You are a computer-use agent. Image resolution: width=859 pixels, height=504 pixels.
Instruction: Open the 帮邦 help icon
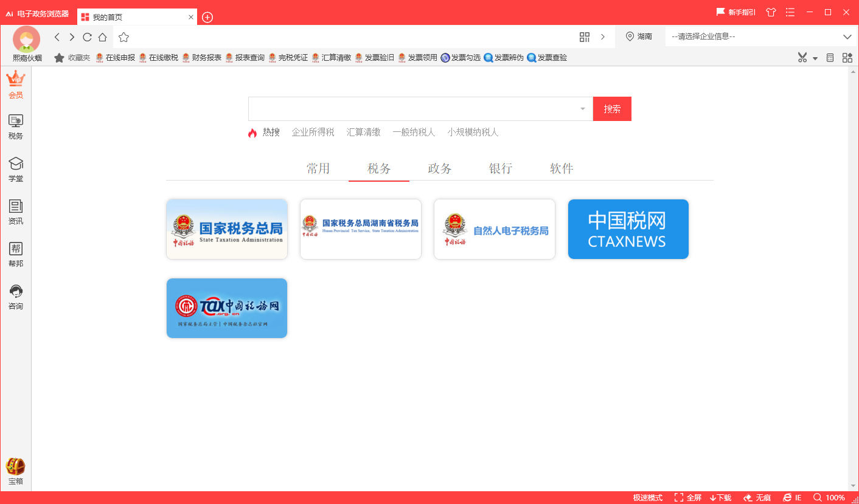point(16,255)
